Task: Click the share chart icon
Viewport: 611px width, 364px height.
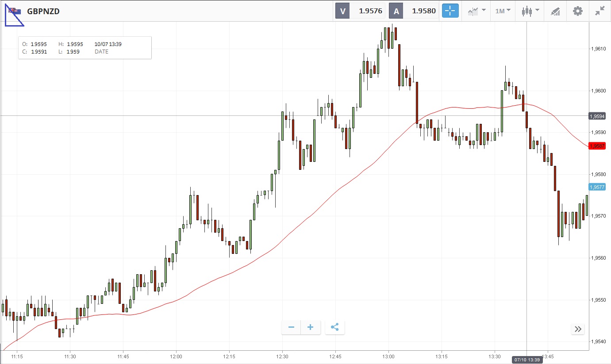Action: (x=335, y=327)
